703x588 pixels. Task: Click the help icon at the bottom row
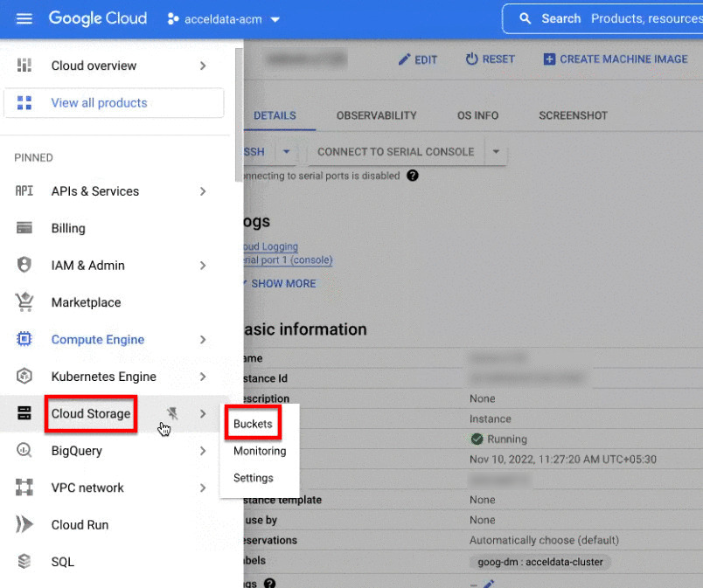270,583
